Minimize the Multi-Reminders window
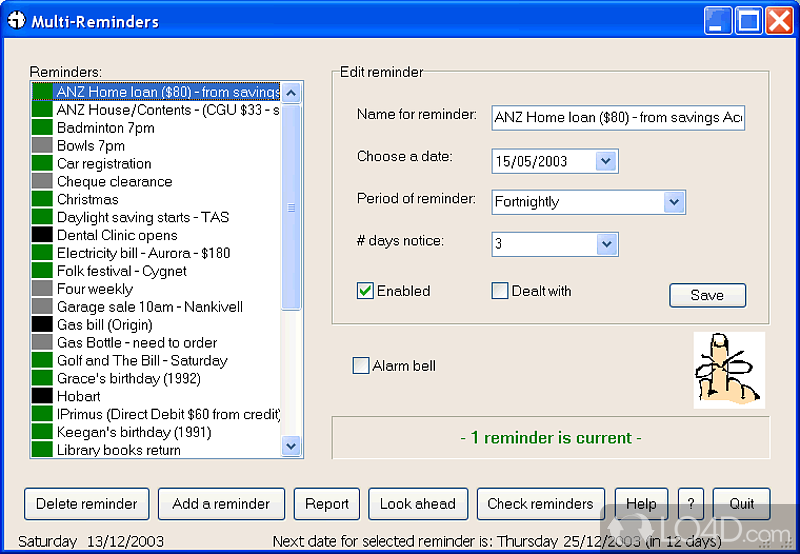This screenshot has width=800, height=554. coord(717,21)
